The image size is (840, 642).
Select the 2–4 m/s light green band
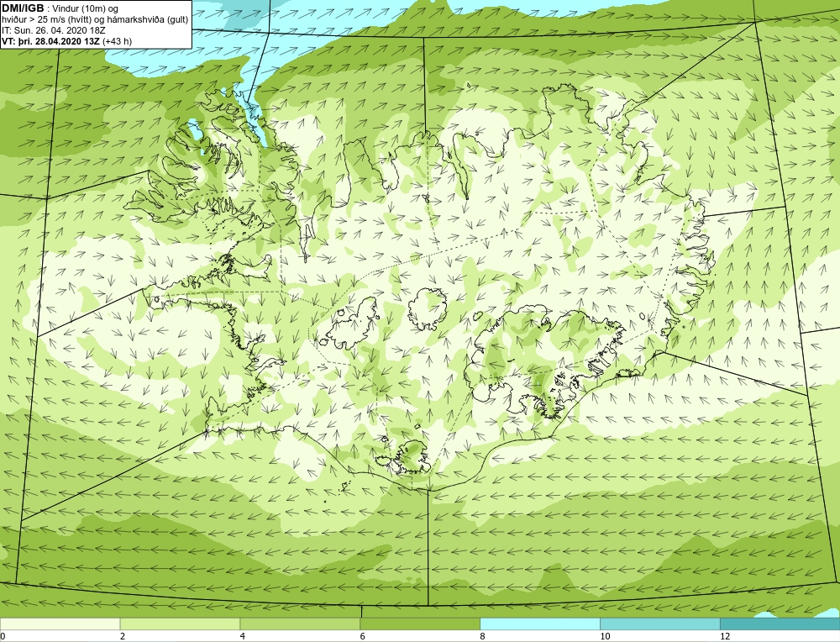click(180, 624)
